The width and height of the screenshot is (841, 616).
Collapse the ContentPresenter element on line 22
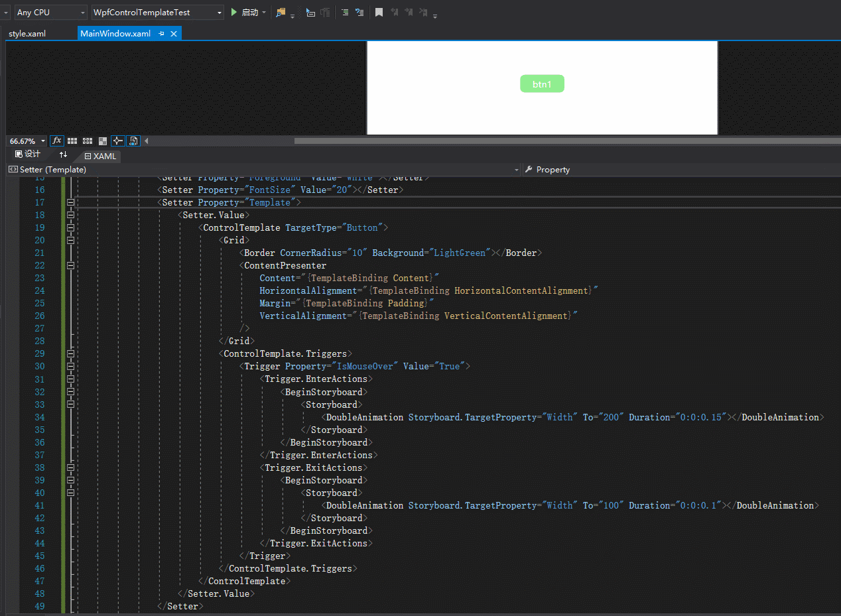(x=70, y=265)
